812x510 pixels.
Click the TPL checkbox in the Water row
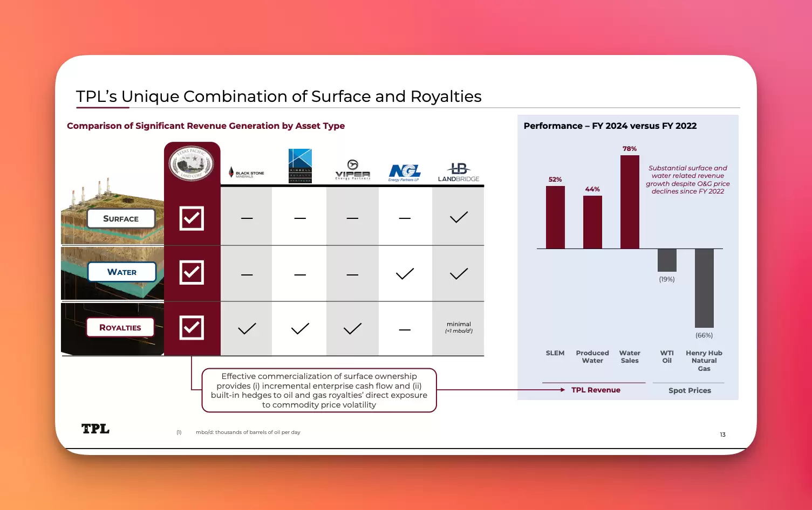click(192, 272)
